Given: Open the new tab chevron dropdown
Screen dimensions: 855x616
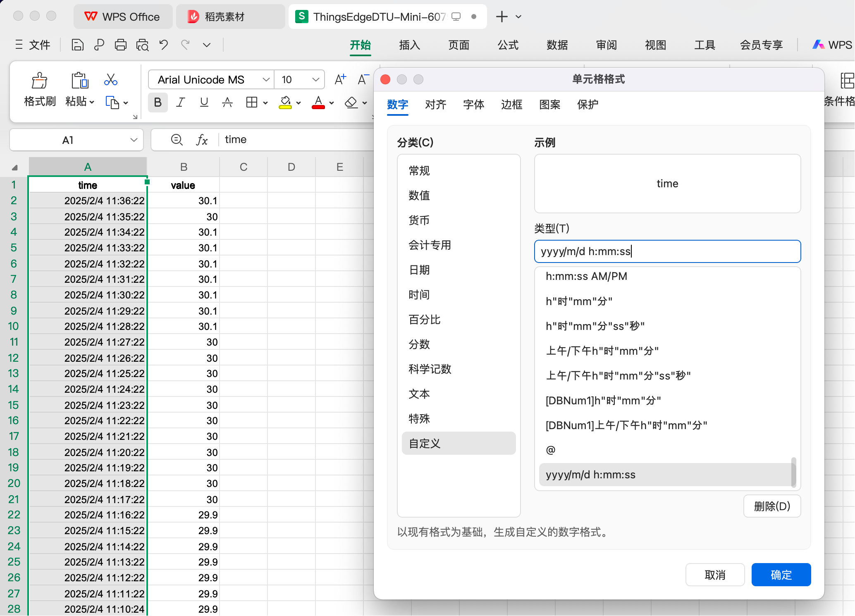Looking at the screenshot, I should point(518,17).
